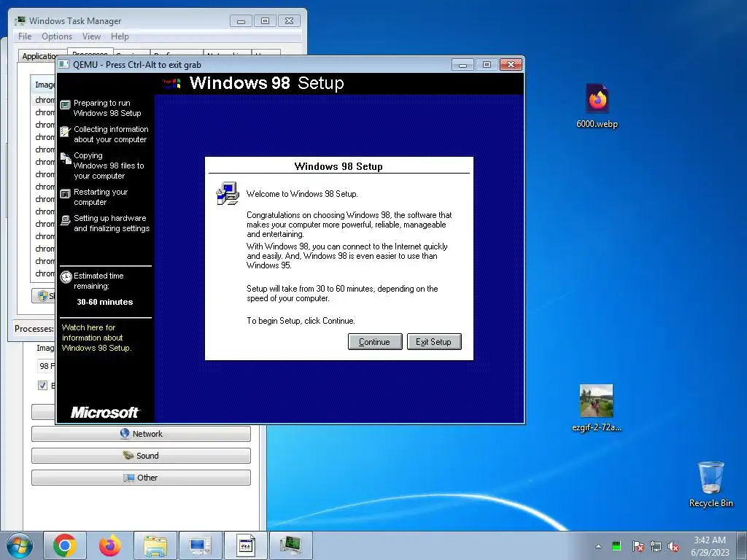Open File Explorer from the taskbar

coord(155,545)
